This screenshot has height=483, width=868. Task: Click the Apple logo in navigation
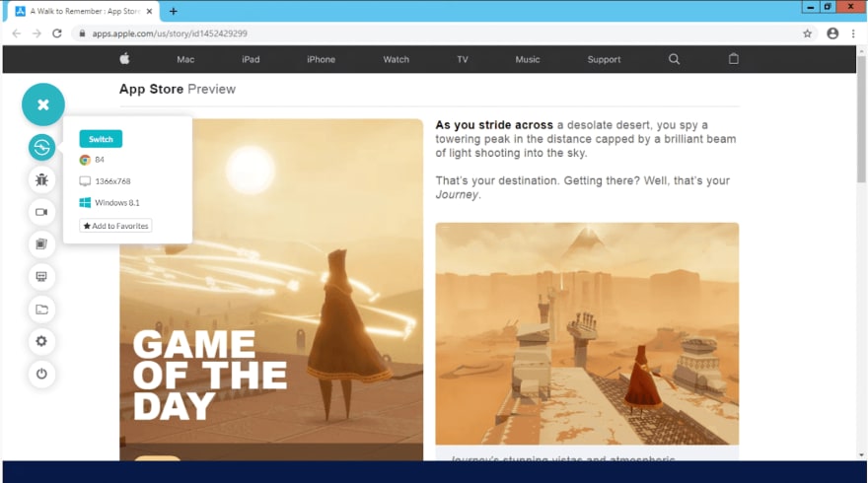(x=124, y=58)
